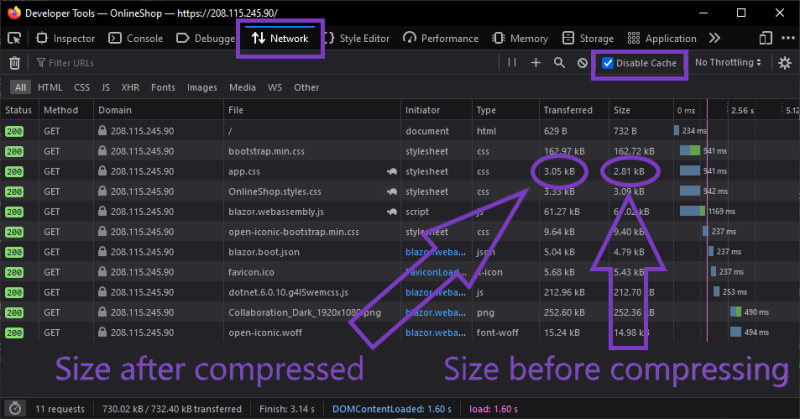Filter requests by HTML
The height and width of the screenshot is (419, 800).
(x=50, y=87)
